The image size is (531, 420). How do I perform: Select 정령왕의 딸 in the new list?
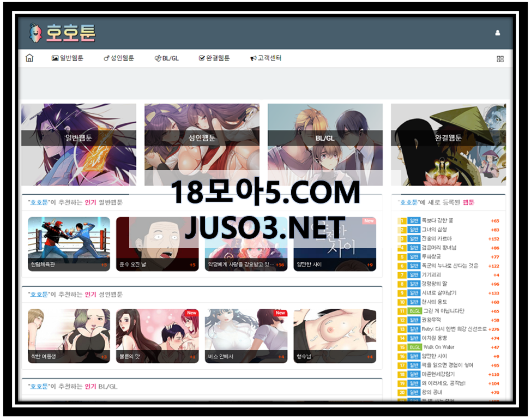click(434, 284)
